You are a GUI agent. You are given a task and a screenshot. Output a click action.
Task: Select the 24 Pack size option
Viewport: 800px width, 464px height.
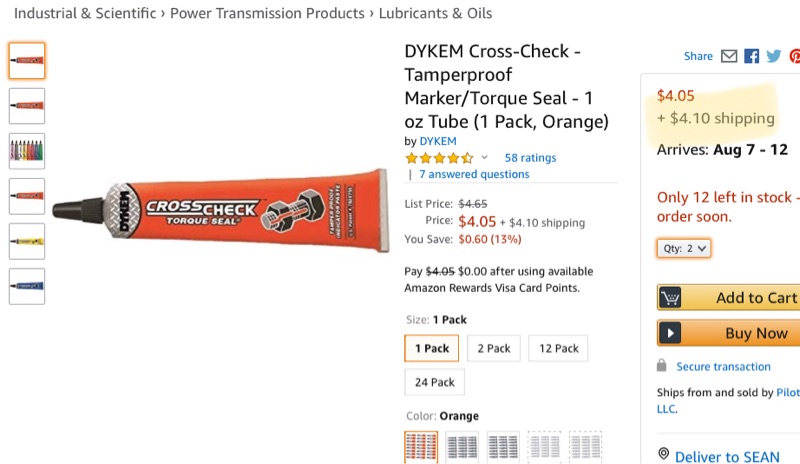click(435, 382)
